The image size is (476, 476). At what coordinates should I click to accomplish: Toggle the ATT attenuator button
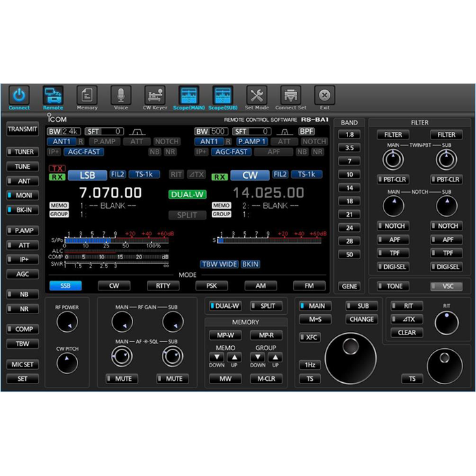[x=22, y=245]
